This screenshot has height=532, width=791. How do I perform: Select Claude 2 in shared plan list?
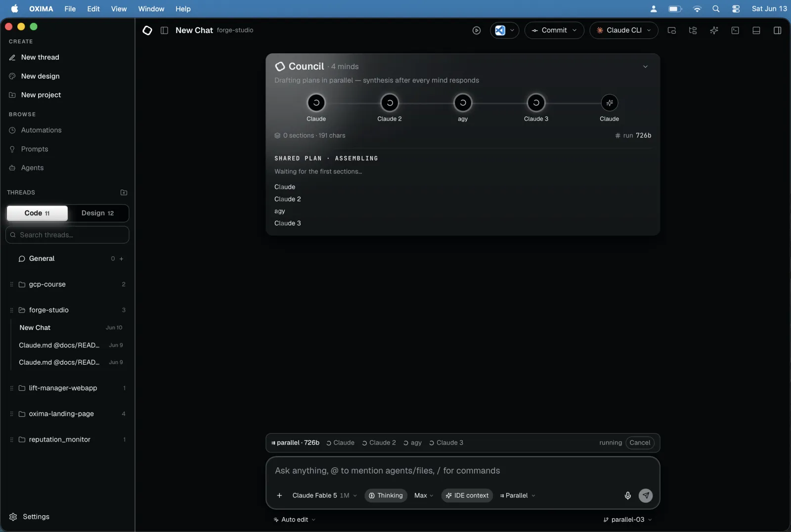288,199
